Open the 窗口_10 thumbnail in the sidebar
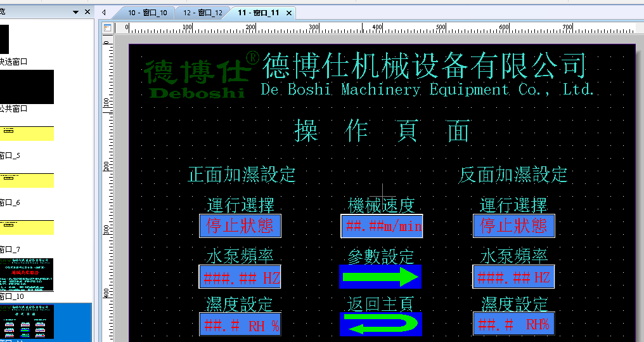 (x=27, y=274)
